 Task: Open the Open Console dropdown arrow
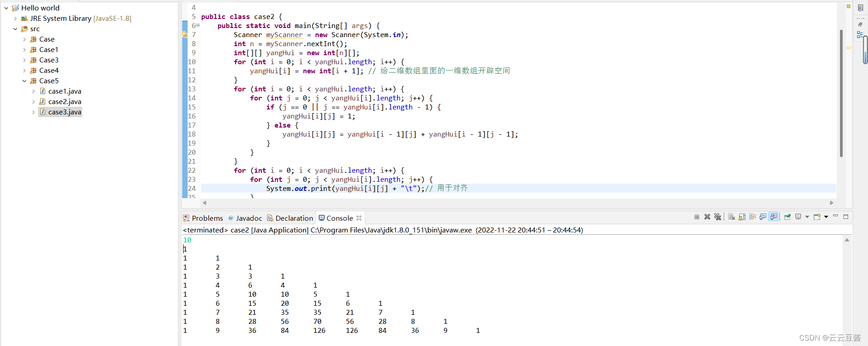(826, 217)
